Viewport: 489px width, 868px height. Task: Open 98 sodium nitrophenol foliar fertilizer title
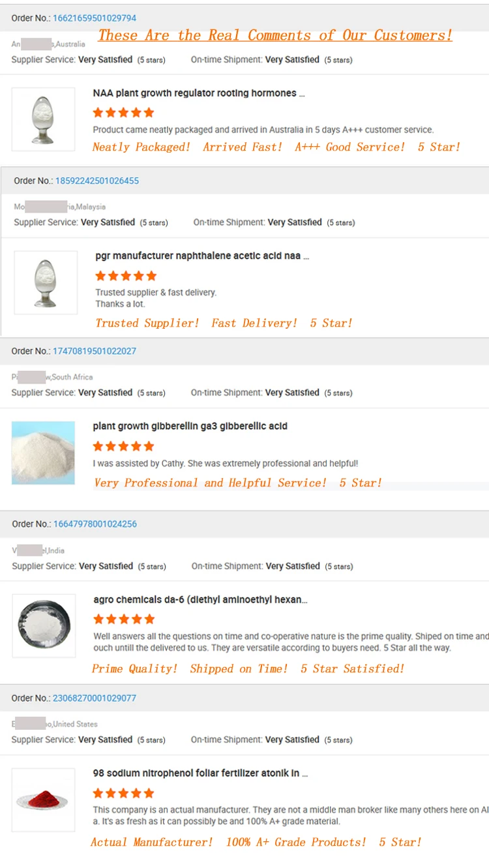[x=200, y=773]
